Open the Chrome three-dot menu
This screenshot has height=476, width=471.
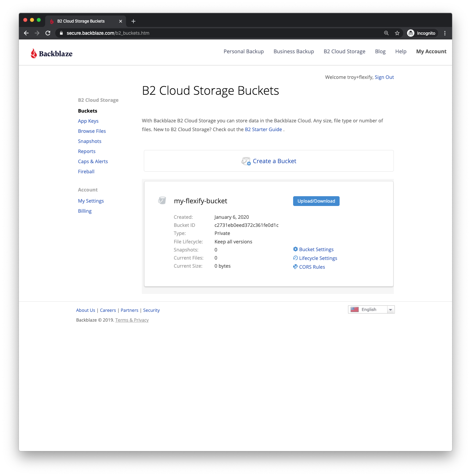445,33
